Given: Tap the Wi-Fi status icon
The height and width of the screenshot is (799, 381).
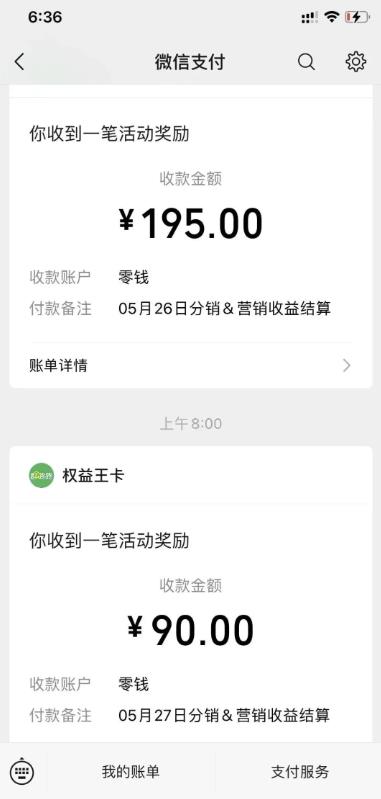Looking at the screenshot, I should pos(332,17).
